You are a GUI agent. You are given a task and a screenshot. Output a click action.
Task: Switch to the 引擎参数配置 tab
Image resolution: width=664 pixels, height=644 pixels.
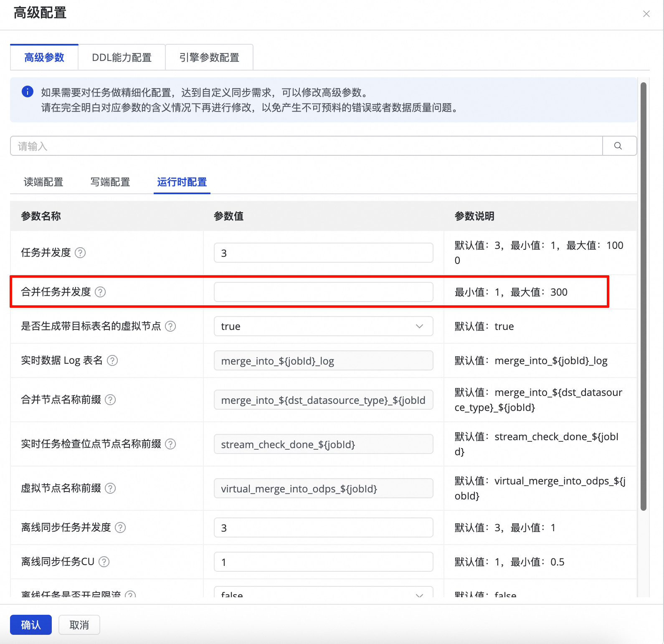[x=209, y=57]
